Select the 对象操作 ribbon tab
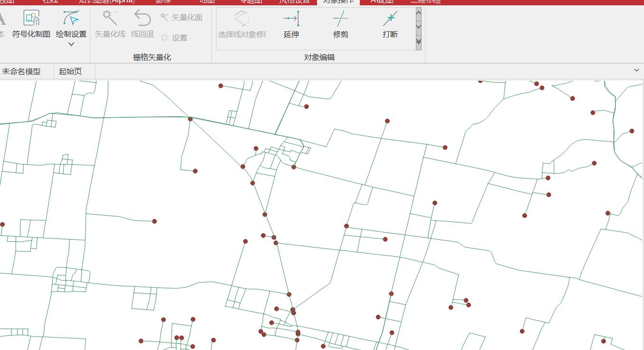 (x=338, y=1)
